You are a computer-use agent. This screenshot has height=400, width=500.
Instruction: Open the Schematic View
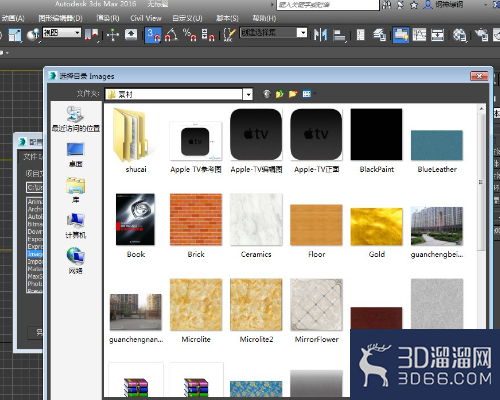[437, 35]
